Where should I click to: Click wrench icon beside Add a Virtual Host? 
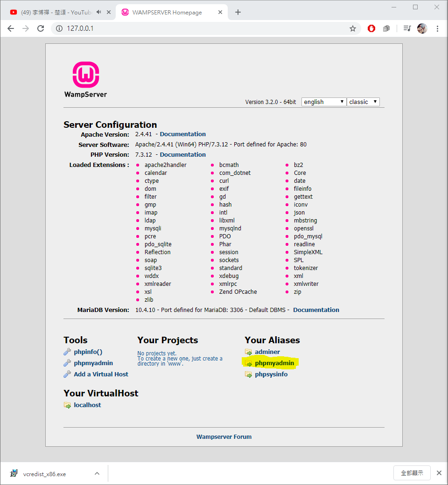click(x=67, y=374)
